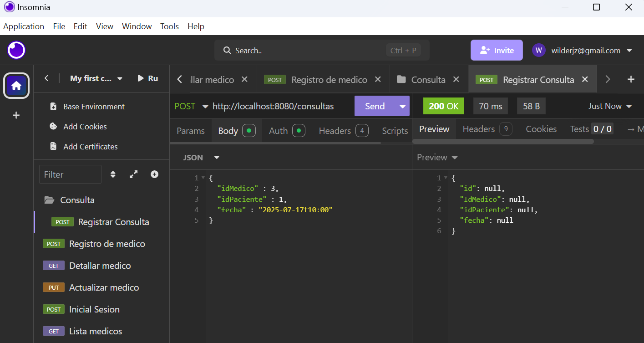Screen dimensions: 644x343
Task: Switch to the response Headers 9 tab
Action: pyautogui.click(x=487, y=129)
